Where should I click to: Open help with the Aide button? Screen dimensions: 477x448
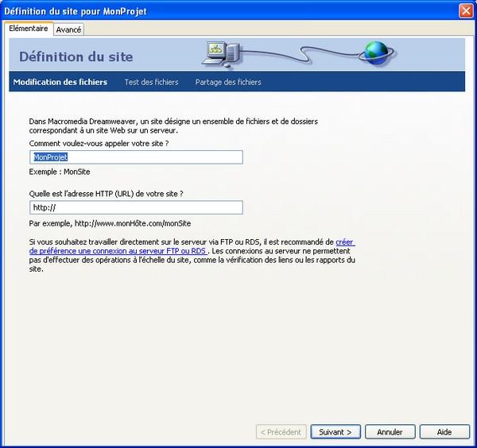tap(444, 432)
